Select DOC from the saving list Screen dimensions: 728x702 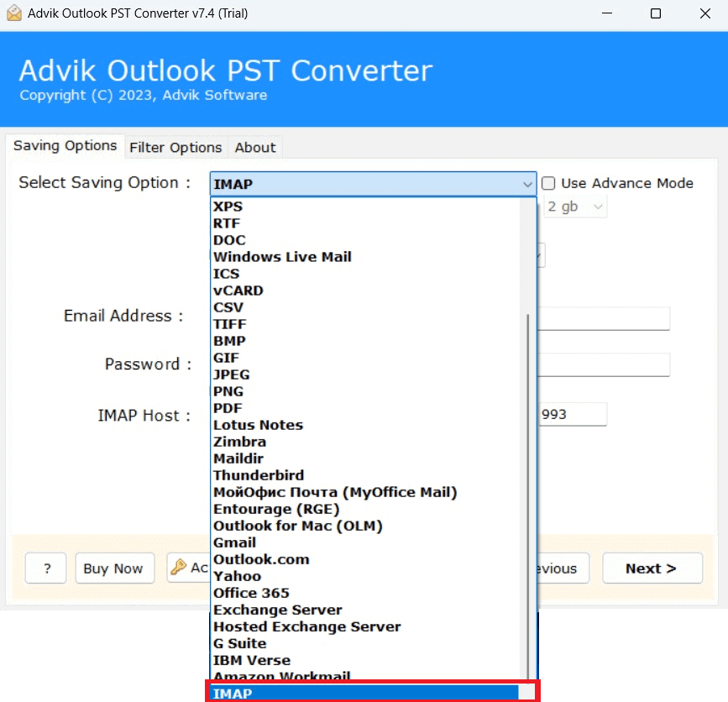click(365, 240)
